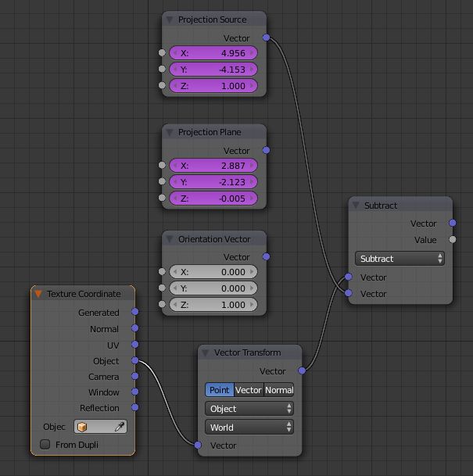
Task: Increase Orientation Vector Z with right arrow
Action: (252, 305)
